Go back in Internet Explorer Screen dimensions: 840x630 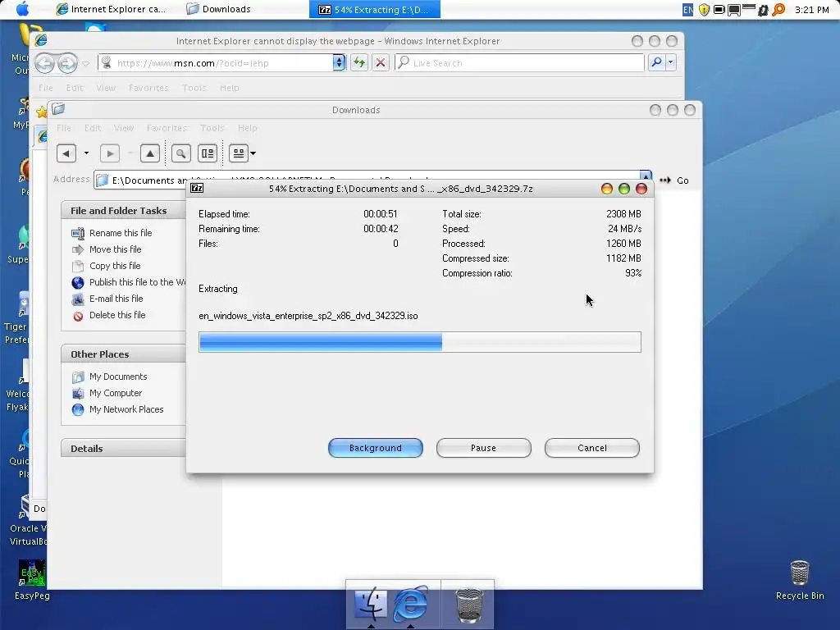(45, 64)
